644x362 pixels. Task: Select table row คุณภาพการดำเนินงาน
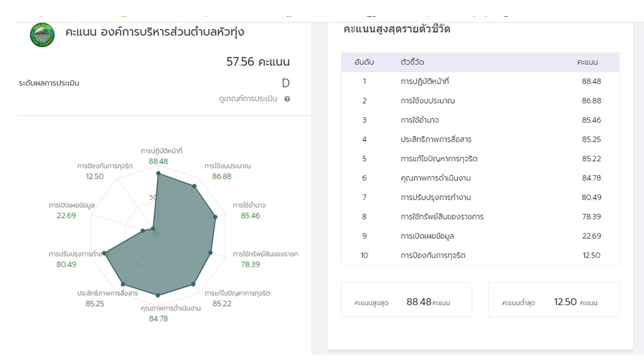(480, 178)
